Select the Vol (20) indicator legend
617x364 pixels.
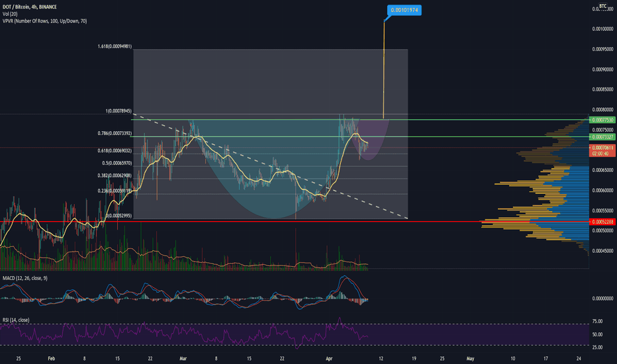tap(10, 14)
